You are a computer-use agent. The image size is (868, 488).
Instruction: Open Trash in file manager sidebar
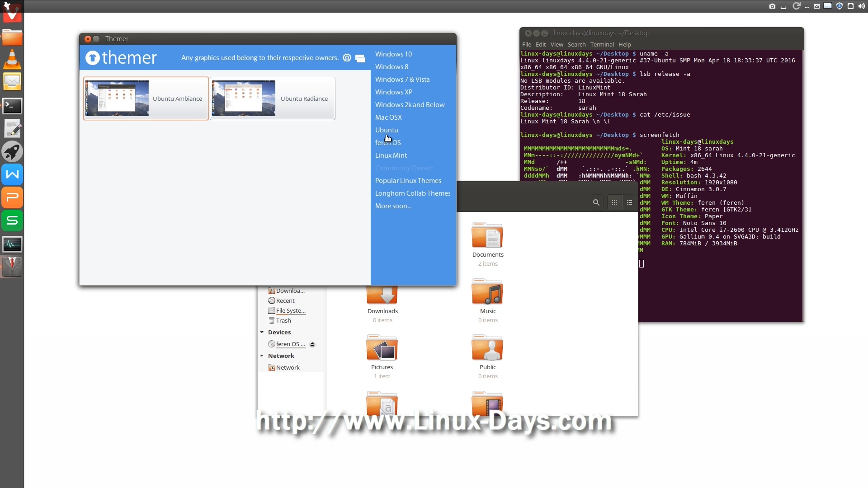coord(279,320)
